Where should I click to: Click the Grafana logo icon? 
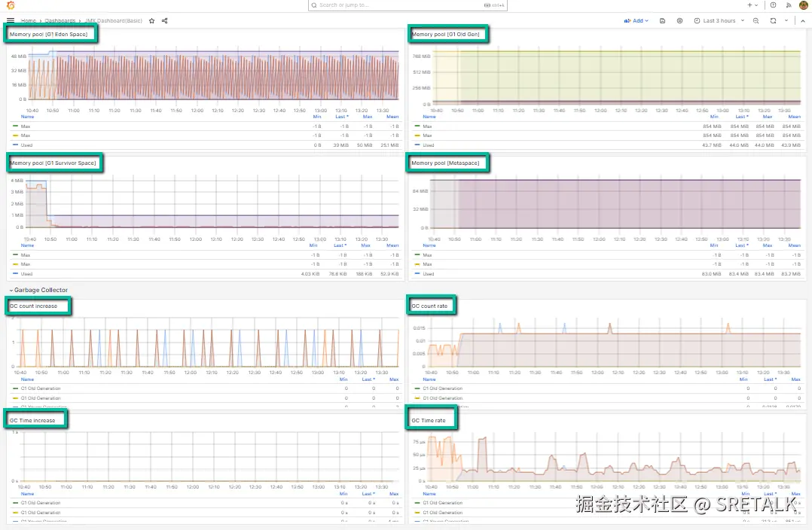pos(11,5)
